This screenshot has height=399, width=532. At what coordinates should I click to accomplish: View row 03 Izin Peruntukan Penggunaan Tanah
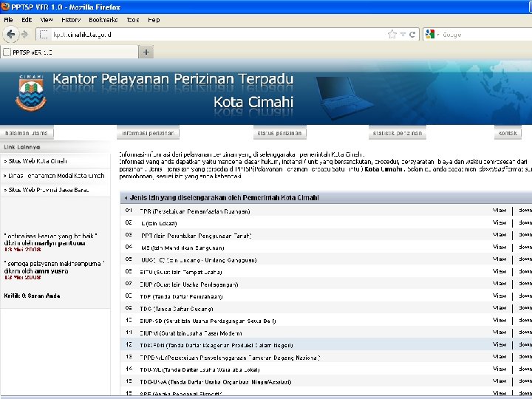(499, 235)
